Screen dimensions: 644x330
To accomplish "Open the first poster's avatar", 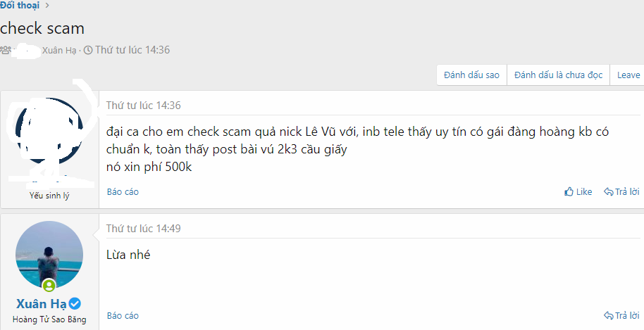I will coord(49,131).
